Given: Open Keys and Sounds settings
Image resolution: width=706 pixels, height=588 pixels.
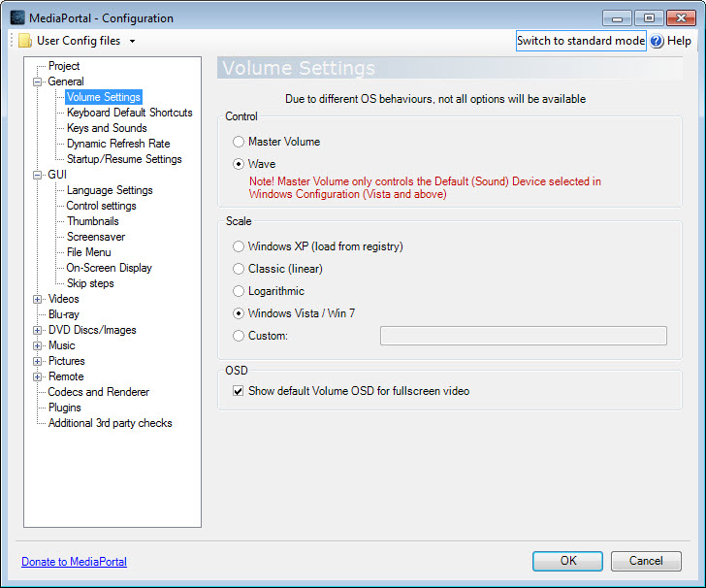Looking at the screenshot, I should 107,128.
